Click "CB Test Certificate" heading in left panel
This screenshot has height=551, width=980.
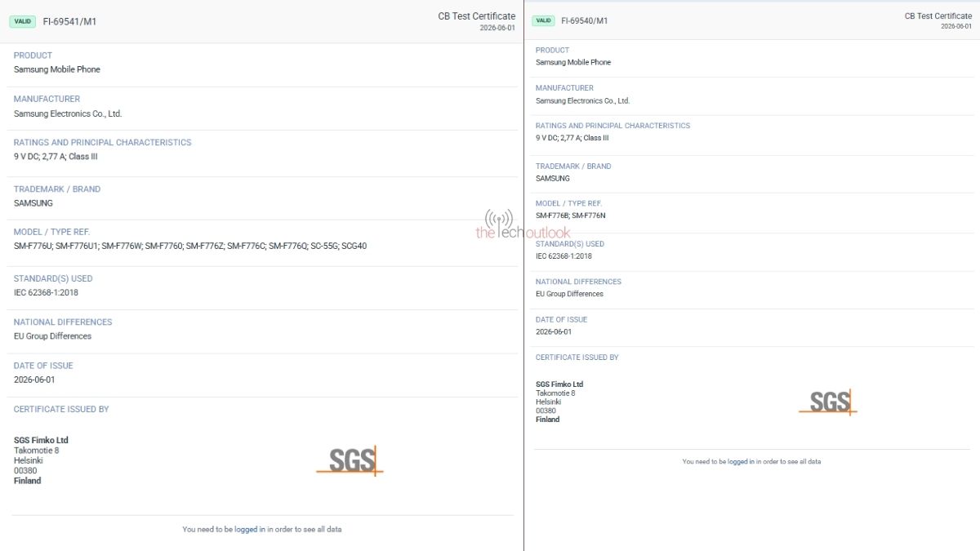[x=477, y=16]
